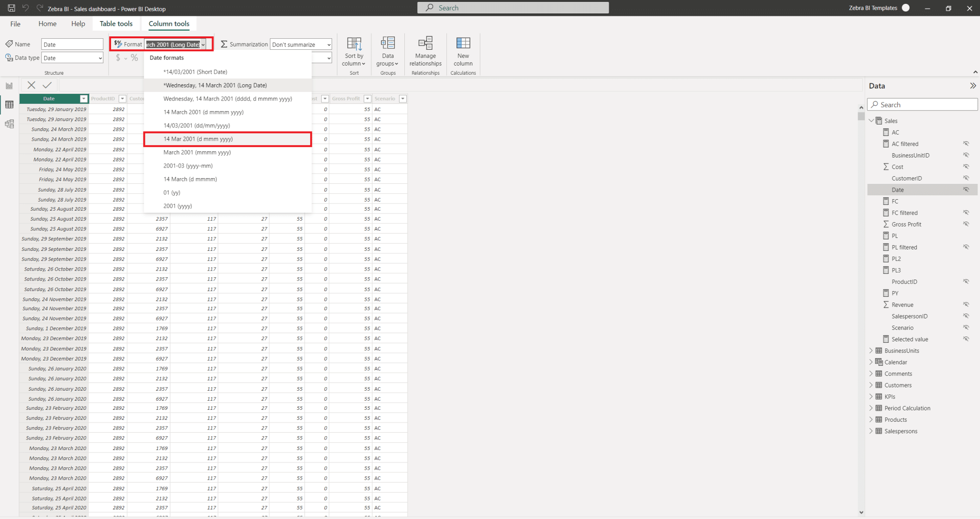The image size is (980, 519).
Task: Expand the Calendar table
Action: 872,361
